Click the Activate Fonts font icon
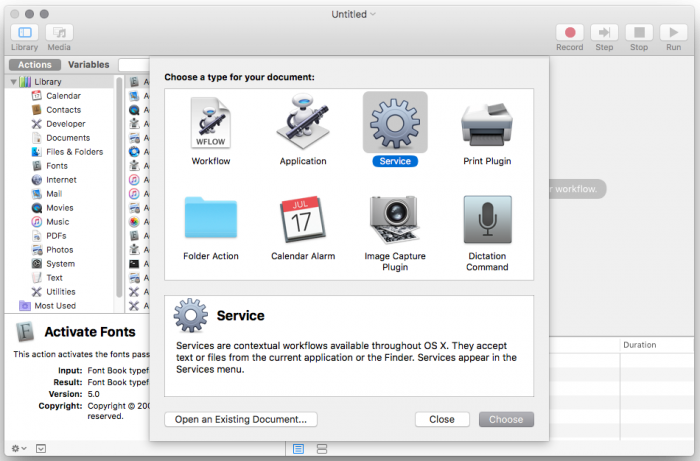Screen dimensions: 700x461 click(x=25, y=332)
